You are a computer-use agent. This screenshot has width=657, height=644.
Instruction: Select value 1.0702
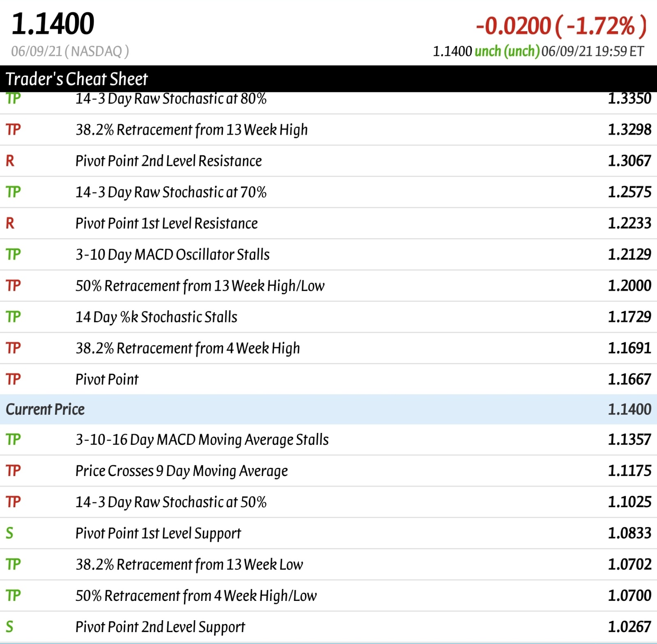coord(629,565)
